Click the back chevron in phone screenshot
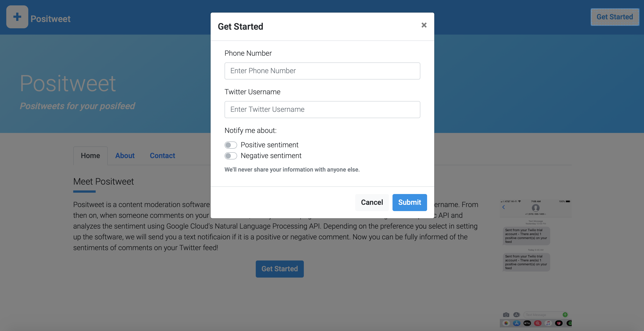This screenshot has height=331, width=644. click(503, 207)
